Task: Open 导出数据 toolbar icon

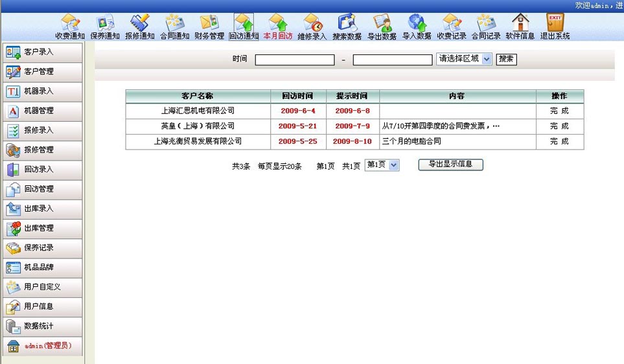Action: 382,27
